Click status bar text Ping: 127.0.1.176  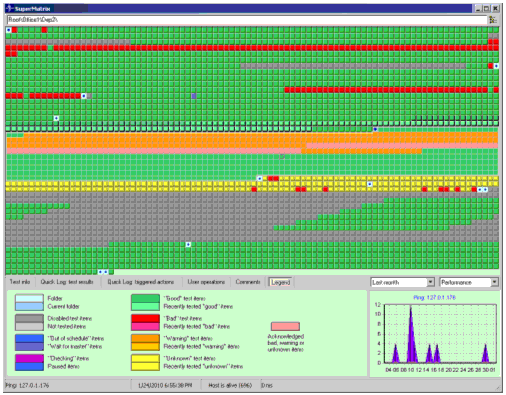pyautogui.click(x=27, y=386)
